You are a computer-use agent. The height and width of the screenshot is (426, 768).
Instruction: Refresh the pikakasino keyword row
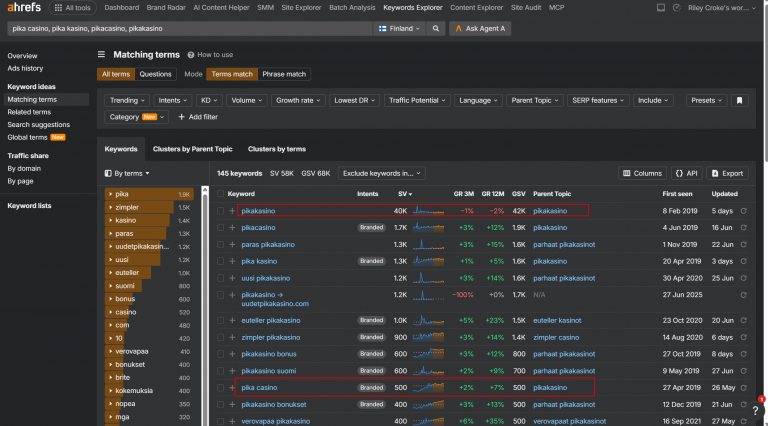click(x=744, y=211)
